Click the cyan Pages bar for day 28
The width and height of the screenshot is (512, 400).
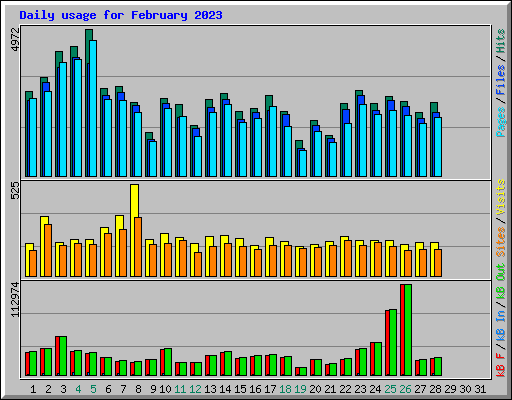[438, 147]
